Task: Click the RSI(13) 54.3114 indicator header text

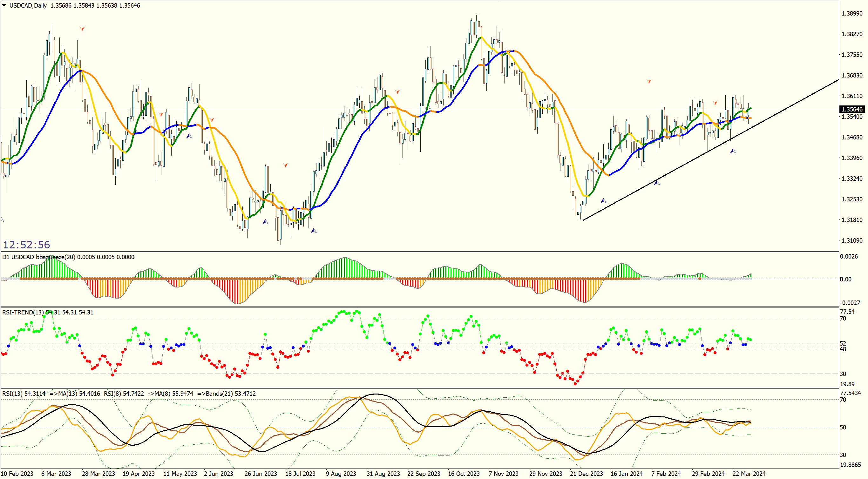Action: pos(24,394)
